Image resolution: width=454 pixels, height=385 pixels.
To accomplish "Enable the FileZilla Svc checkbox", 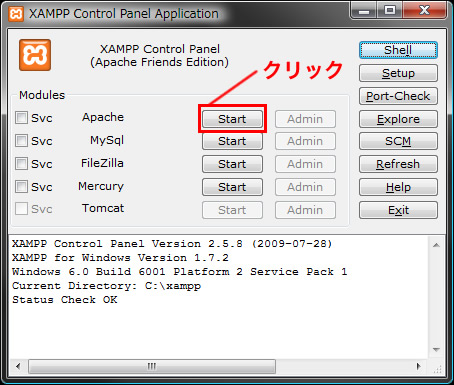I will click(21, 164).
